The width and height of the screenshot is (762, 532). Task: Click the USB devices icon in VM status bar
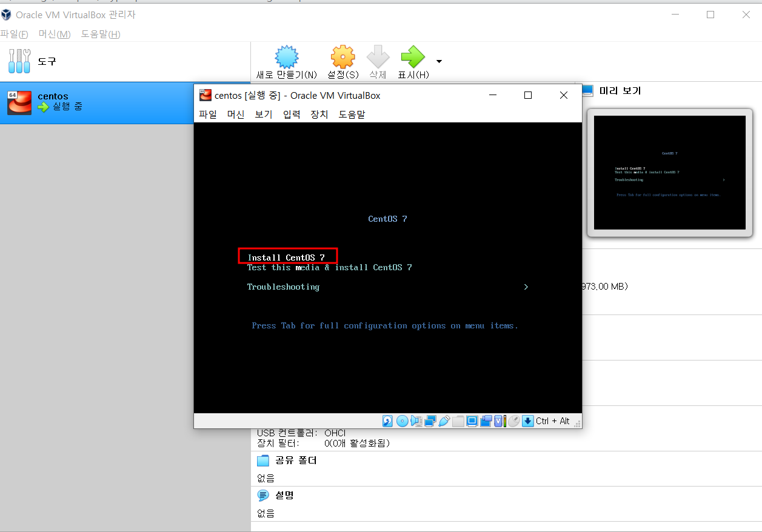444,421
